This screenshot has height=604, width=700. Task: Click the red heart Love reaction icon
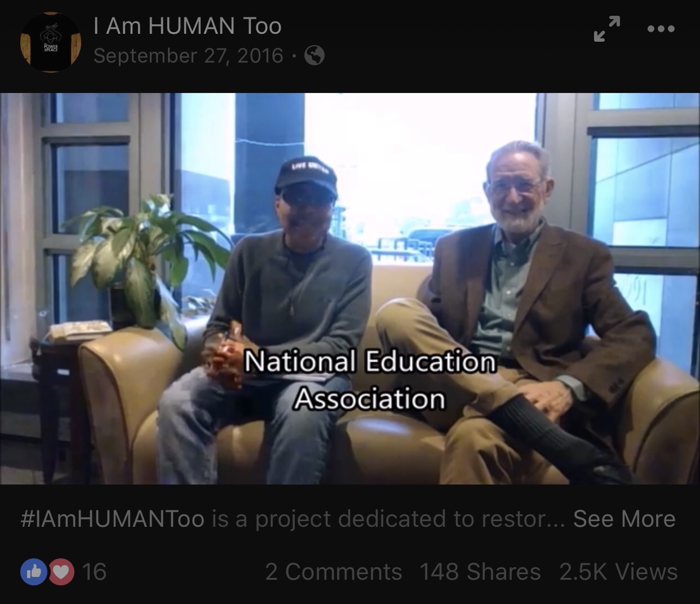pos(62,572)
